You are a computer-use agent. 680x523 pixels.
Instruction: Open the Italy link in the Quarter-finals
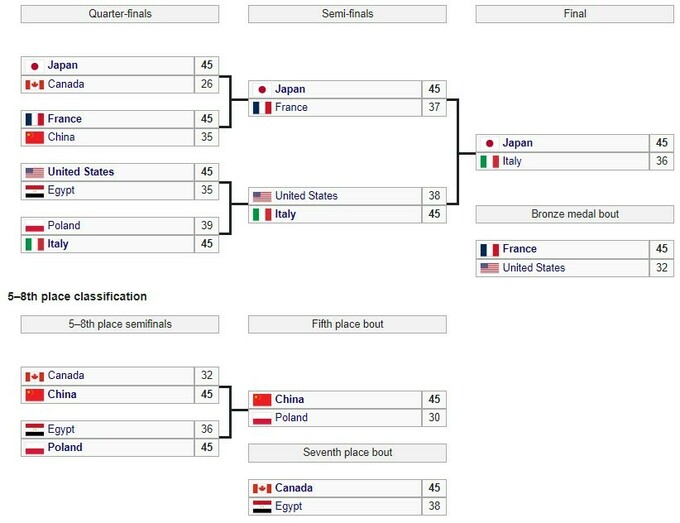tap(59, 244)
